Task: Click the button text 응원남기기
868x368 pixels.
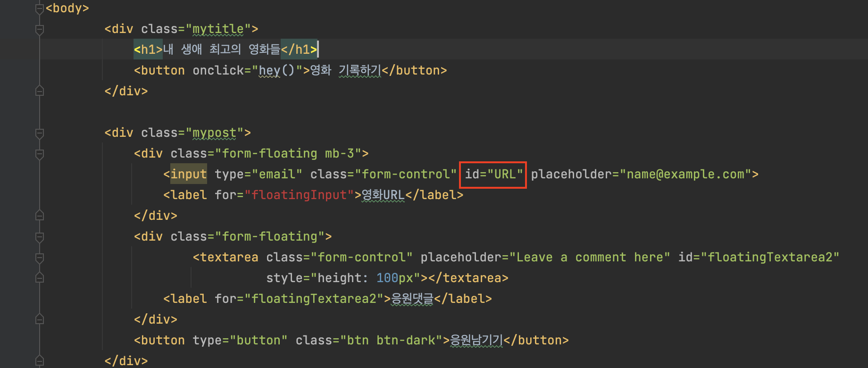Action: pos(477,341)
